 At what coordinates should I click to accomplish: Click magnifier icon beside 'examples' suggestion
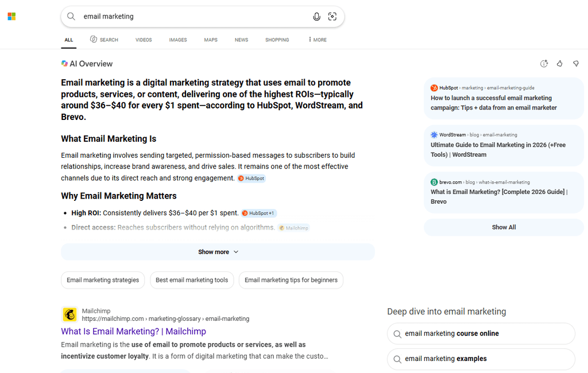tap(397, 359)
